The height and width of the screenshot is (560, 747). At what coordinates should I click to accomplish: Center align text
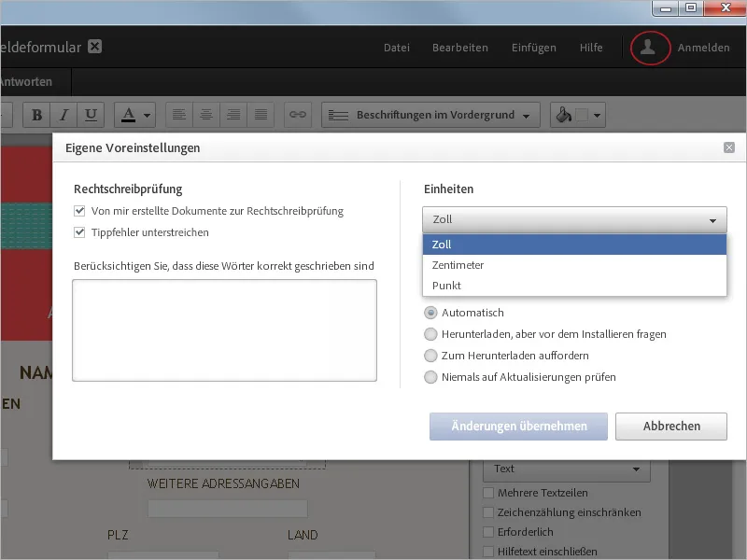point(206,115)
